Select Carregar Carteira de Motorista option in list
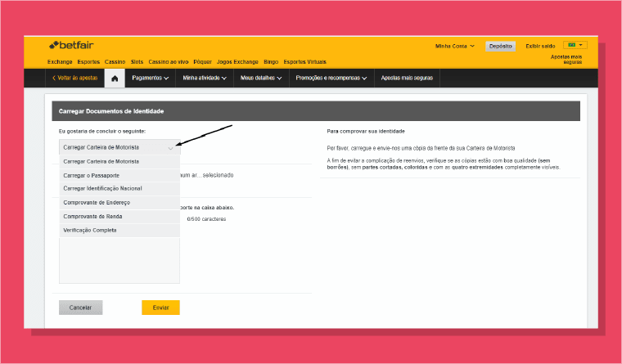This screenshot has height=364, width=622. click(x=119, y=162)
